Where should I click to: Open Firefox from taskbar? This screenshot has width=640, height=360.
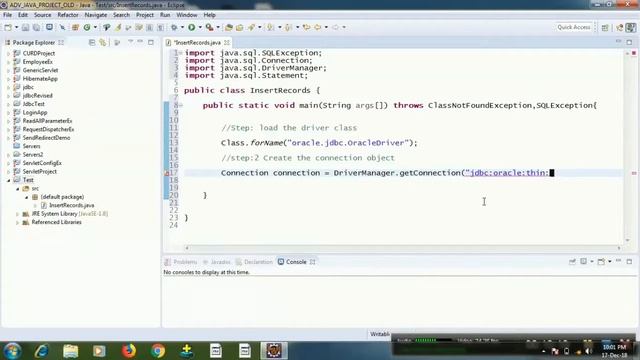point(129,351)
